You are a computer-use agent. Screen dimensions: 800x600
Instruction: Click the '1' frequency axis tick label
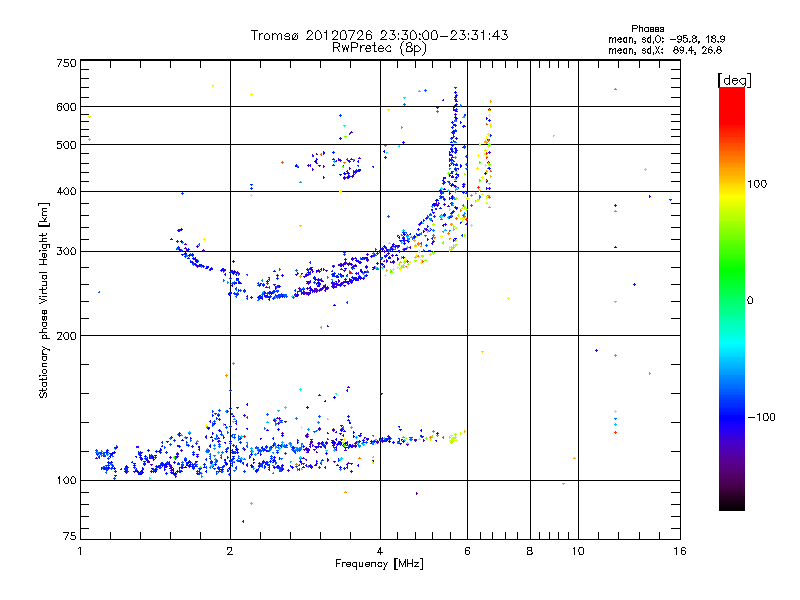80,551
